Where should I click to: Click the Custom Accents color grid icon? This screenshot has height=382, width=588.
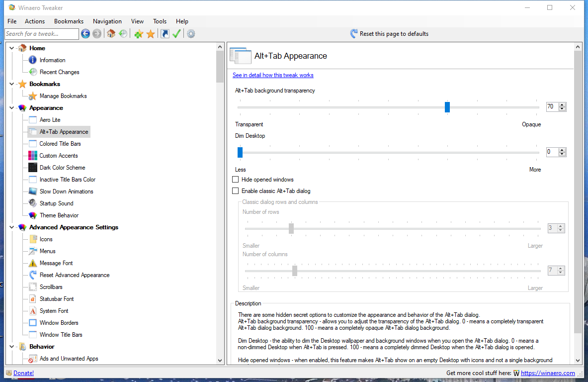(33, 156)
